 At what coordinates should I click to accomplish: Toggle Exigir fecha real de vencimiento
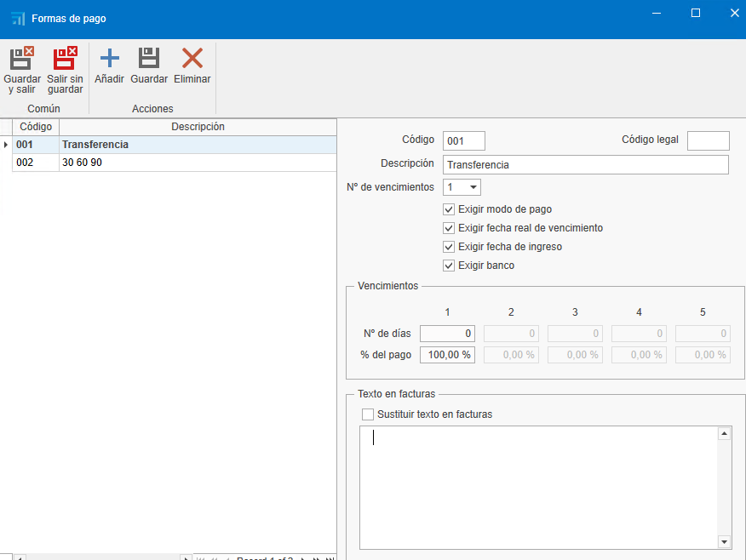(449, 228)
